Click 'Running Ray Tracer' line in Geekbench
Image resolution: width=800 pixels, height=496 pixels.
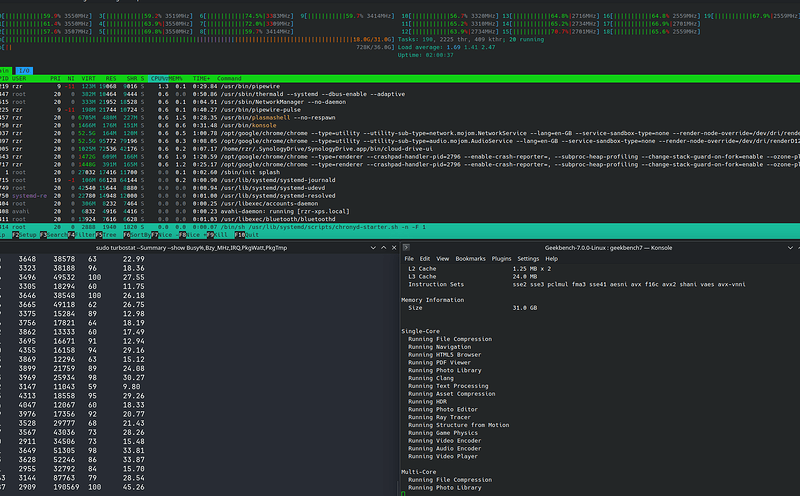[x=438, y=417]
